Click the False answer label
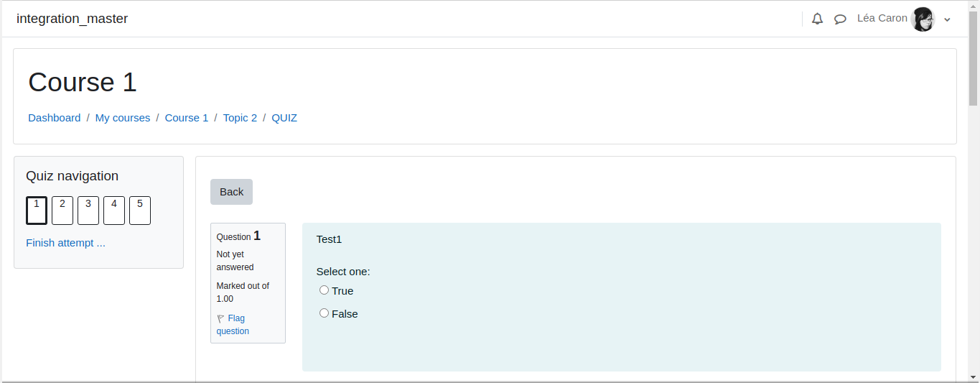980x383 pixels. coord(345,314)
